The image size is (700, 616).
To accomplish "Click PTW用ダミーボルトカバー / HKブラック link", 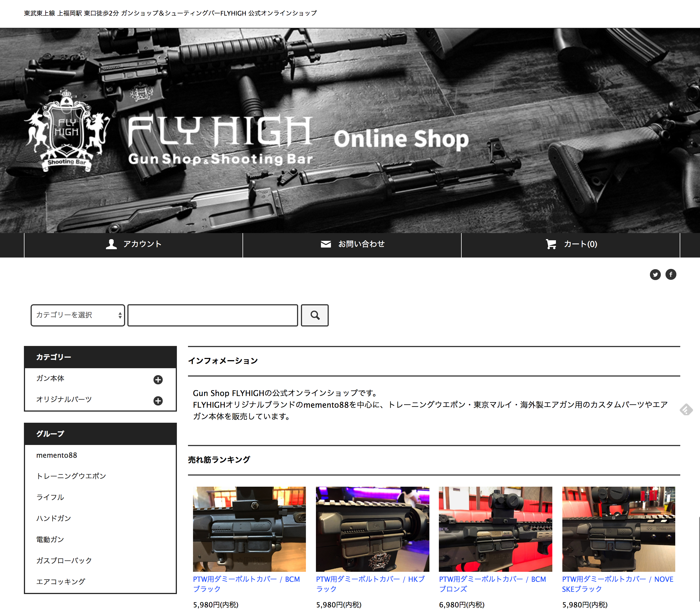I will pos(370,584).
